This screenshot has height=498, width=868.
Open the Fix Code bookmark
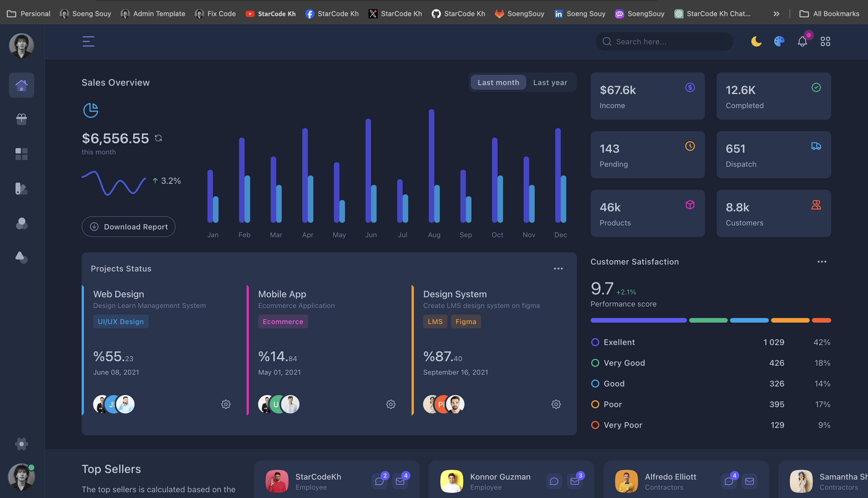215,14
